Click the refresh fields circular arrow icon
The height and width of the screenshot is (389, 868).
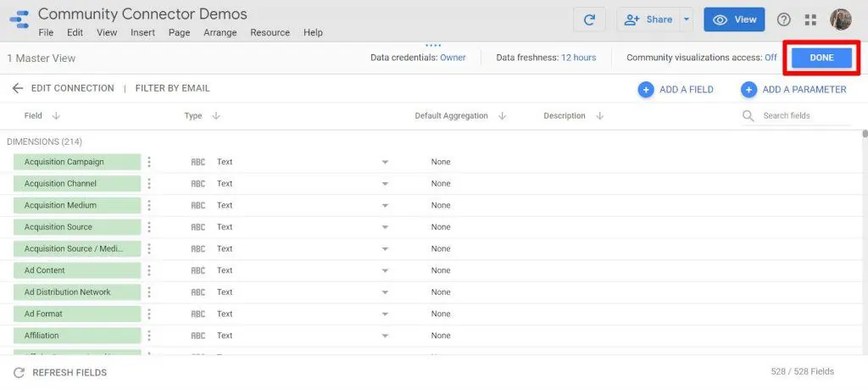coord(19,373)
